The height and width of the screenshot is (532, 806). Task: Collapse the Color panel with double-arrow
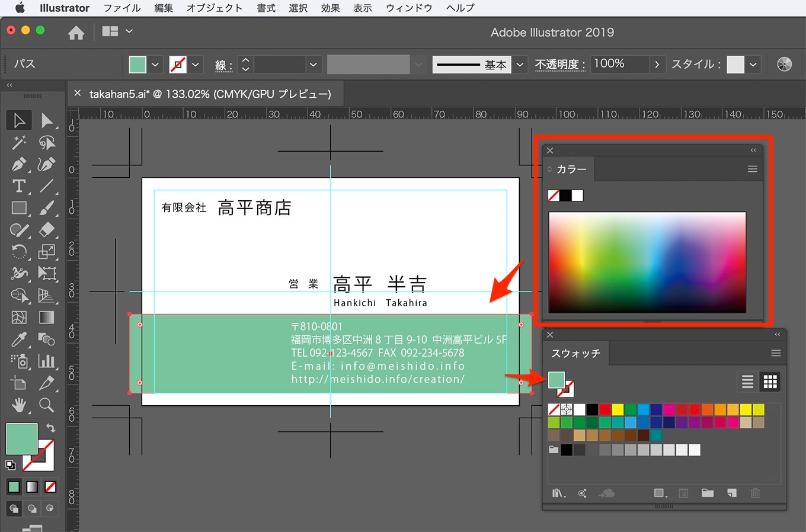point(753,150)
